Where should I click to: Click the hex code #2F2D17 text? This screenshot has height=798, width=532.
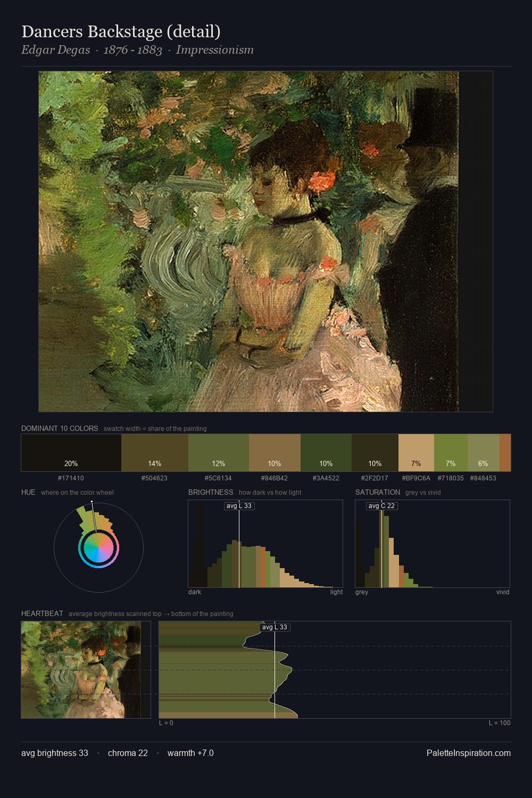click(x=375, y=478)
